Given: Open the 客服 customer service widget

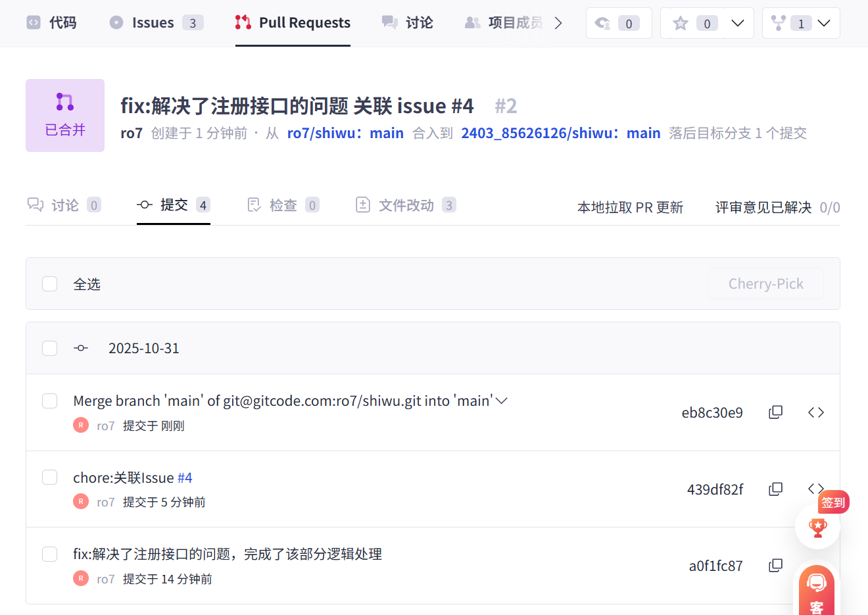Looking at the screenshot, I should (817, 590).
